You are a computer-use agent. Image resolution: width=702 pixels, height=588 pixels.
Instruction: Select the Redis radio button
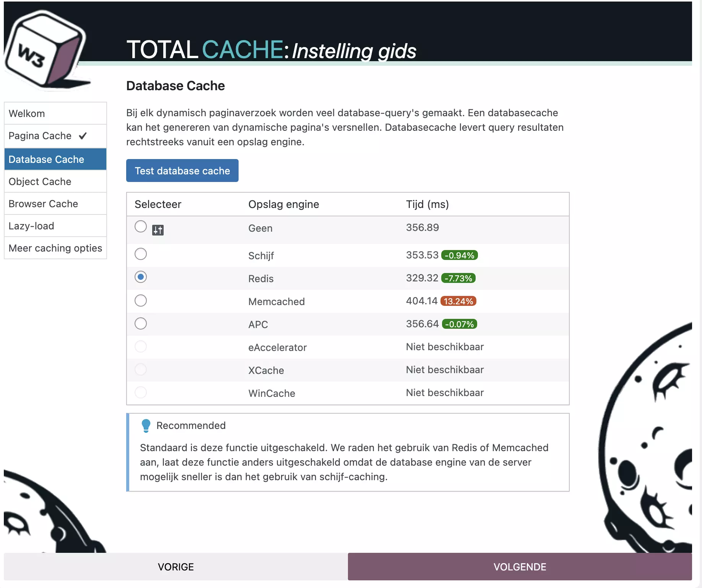[x=141, y=277]
